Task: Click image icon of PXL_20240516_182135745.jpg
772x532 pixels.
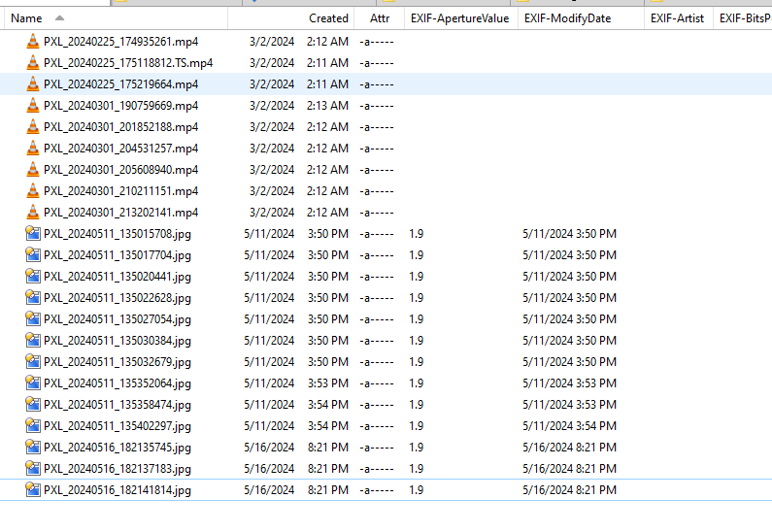Action: 32,447
